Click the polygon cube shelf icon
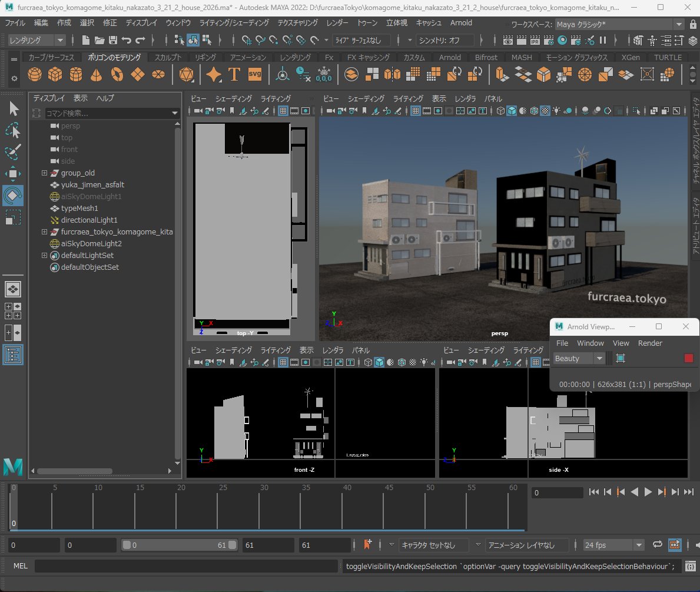 [55, 75]
